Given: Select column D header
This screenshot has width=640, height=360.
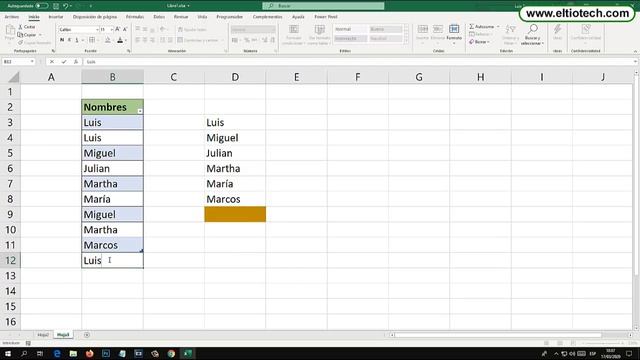Looking at the screenshot, I should pyautogui.click(x=235, y=77).
